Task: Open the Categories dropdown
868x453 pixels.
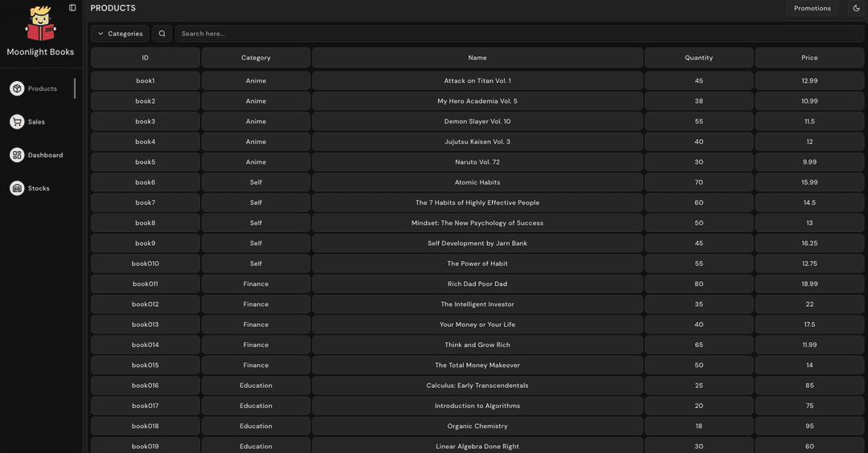Action: [120, 34]
